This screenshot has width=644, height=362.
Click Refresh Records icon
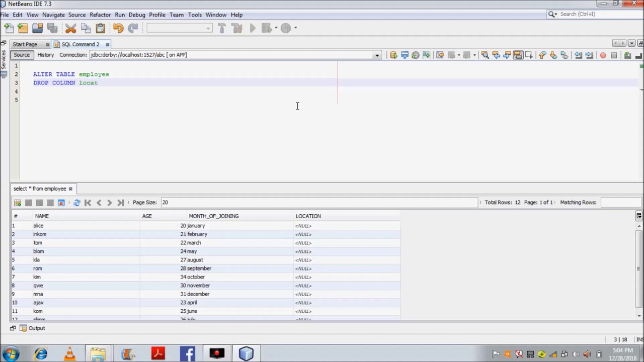click(x=76, y=203)
